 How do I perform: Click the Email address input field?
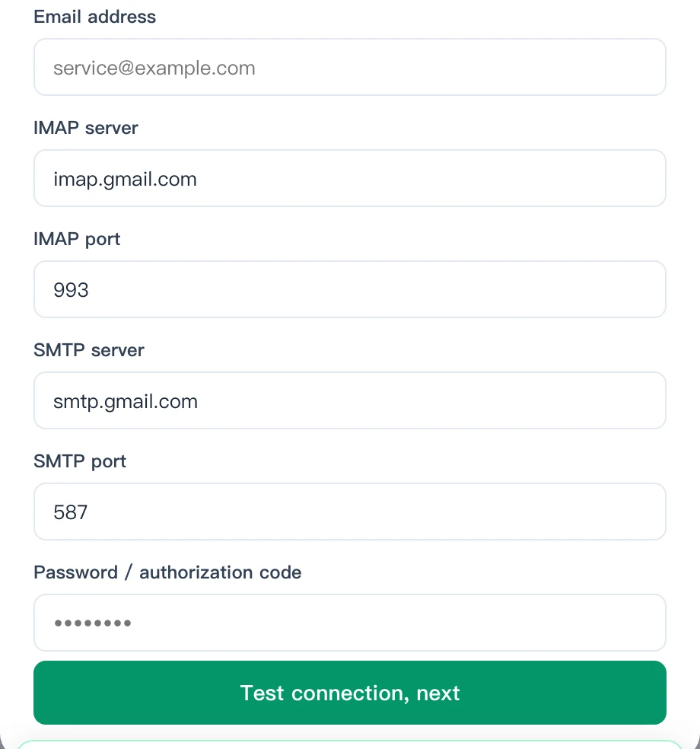[349, 67]
